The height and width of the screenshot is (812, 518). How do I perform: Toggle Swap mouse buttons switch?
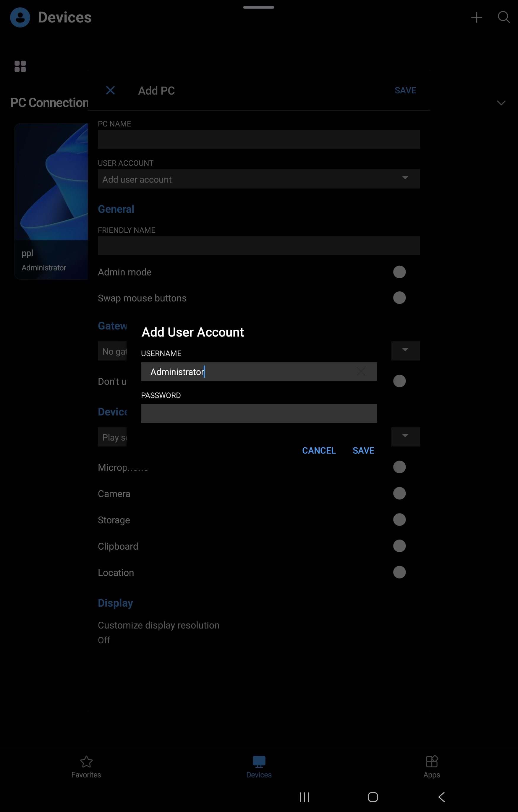pyautogui.click(x=399, y=298)
